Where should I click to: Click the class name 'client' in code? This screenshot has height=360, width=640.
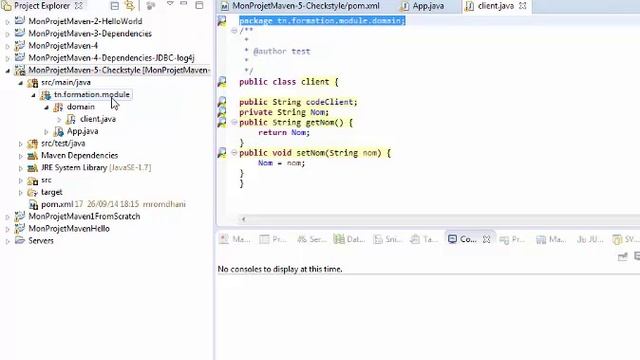tap(315, 82)
